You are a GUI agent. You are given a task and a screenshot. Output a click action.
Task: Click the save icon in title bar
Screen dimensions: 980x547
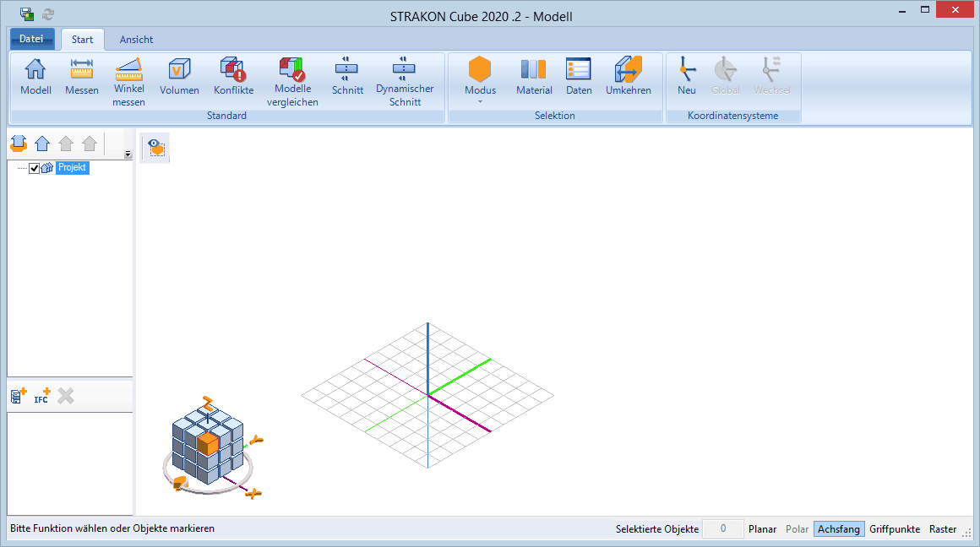[x=27, y=14]
